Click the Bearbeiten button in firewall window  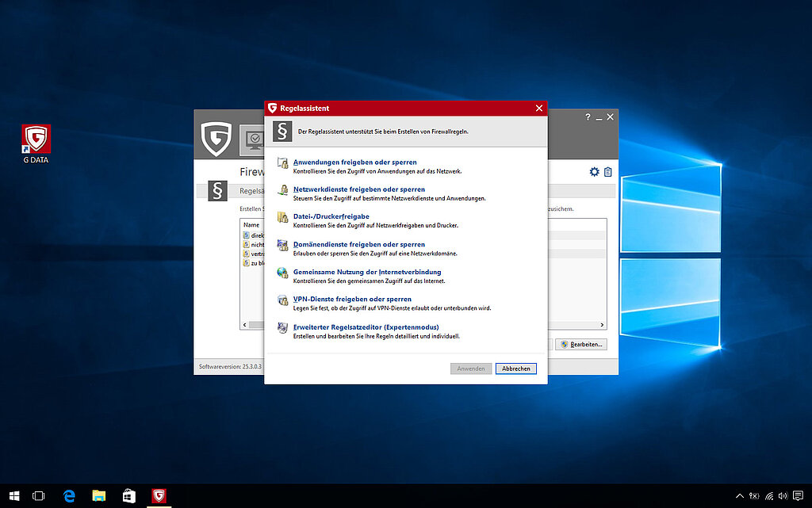click(581, 345)
